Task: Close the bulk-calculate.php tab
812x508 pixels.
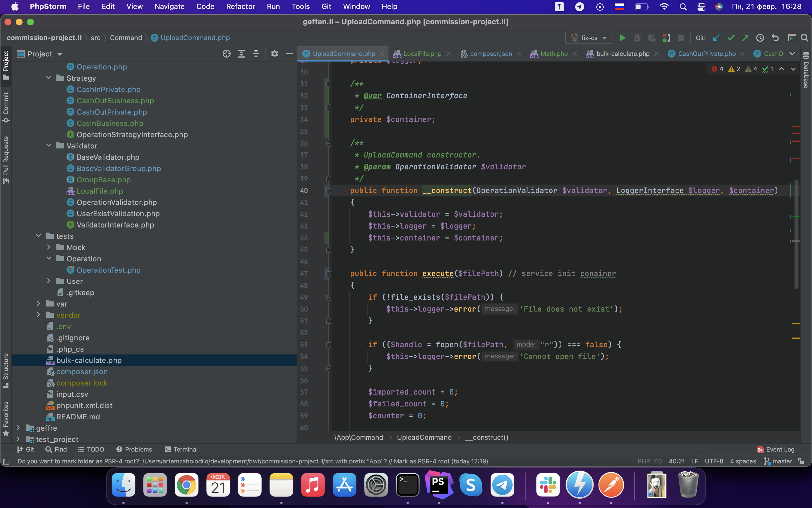Action: [656, 54]
